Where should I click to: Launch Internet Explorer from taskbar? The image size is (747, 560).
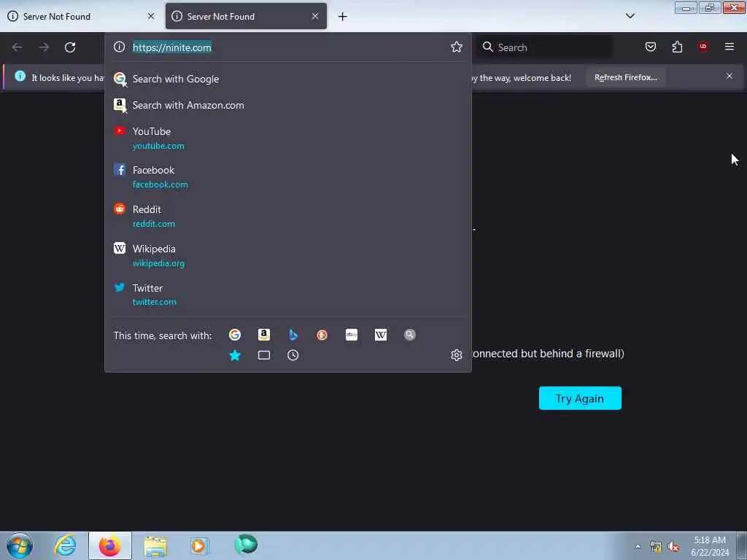[x=65, y=545]
